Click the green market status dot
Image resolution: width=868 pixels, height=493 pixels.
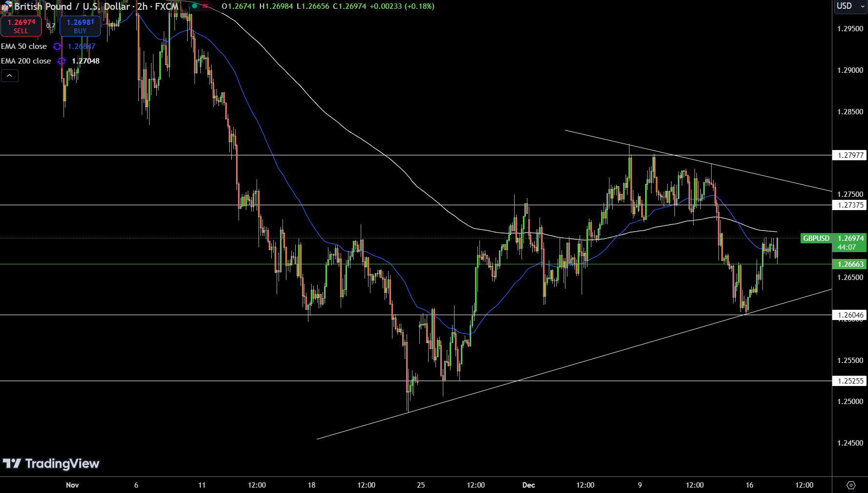(195, 6)
